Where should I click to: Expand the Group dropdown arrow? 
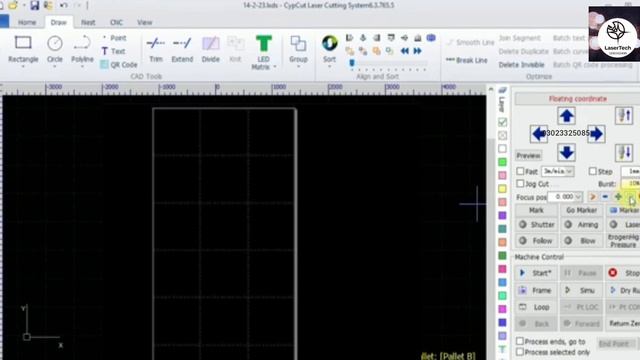pos(298,67)
